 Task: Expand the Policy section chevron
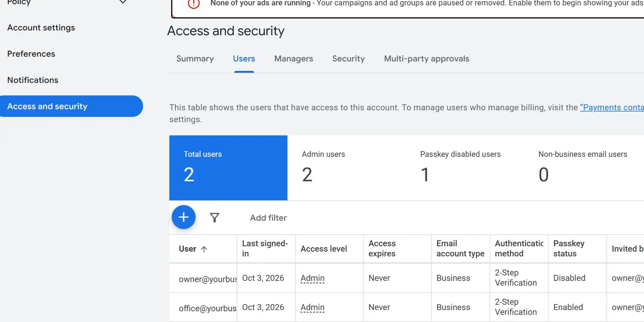(123, 2)
